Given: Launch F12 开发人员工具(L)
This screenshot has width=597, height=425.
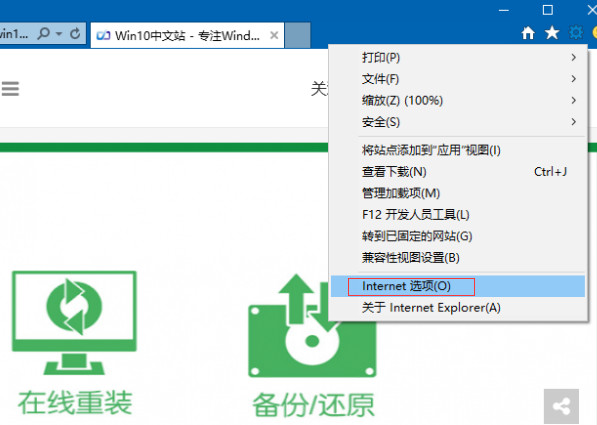Looking at the screenshot, I should tap(458, 215).
